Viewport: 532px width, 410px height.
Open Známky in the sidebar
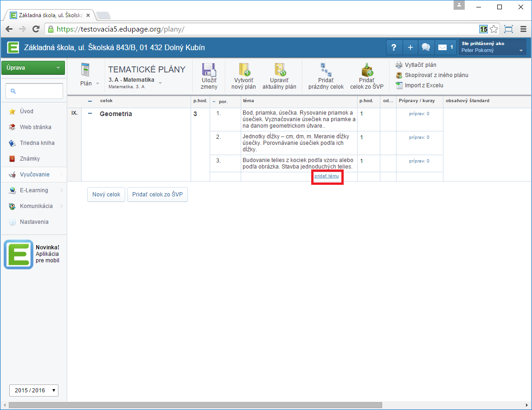point(30,159)
